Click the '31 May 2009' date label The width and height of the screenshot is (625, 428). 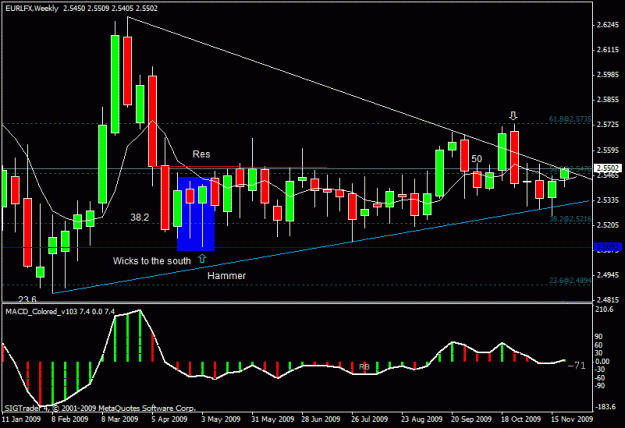(273, 419)
